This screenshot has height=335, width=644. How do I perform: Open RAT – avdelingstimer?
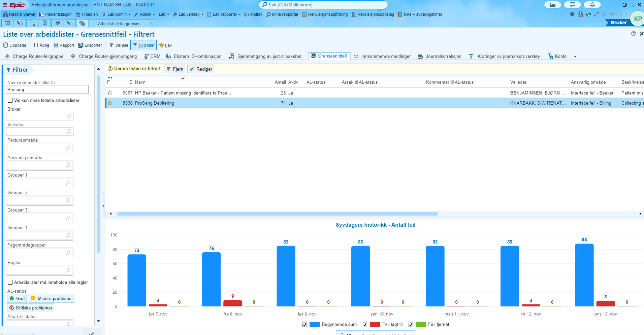point(420,14)
